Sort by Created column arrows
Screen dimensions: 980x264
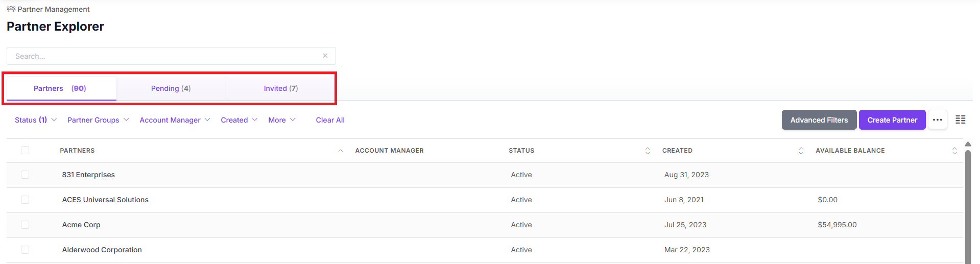[801, 151]
